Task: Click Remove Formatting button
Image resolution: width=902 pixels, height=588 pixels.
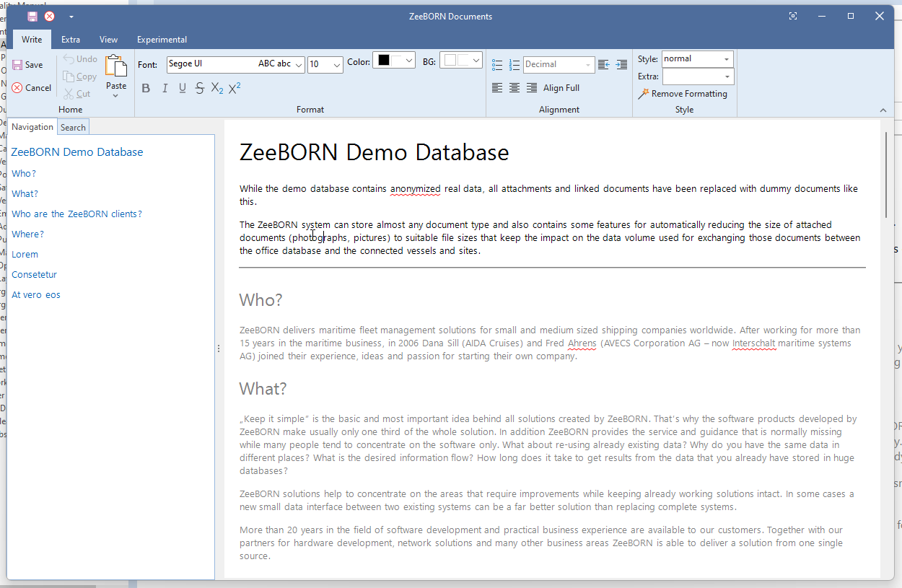Action: [683, 94]
